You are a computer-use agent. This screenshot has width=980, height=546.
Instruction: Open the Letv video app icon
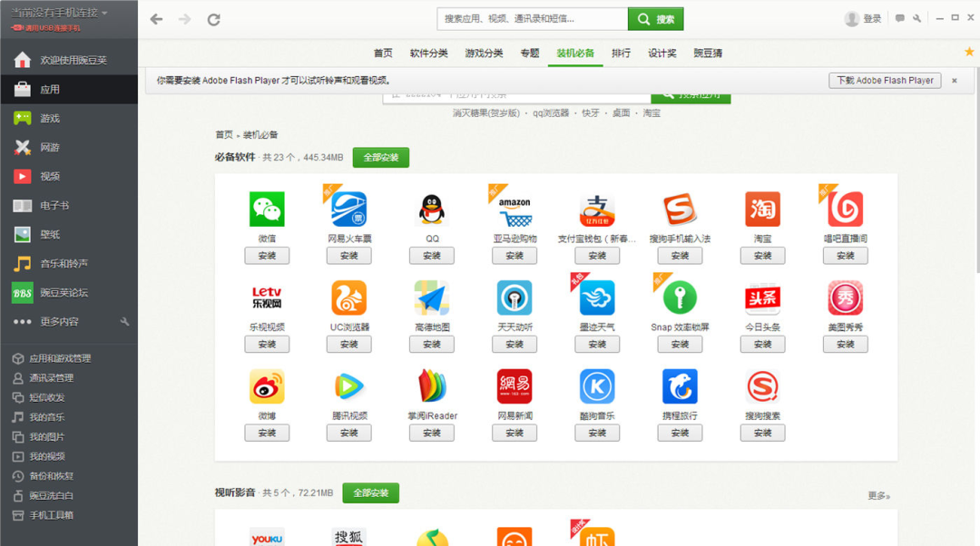pyautogui.click(x=267, y=297)
